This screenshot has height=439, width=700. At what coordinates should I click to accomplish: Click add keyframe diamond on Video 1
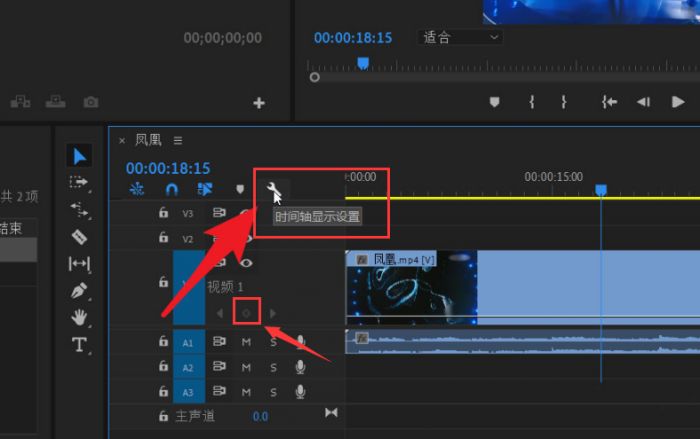246,313
